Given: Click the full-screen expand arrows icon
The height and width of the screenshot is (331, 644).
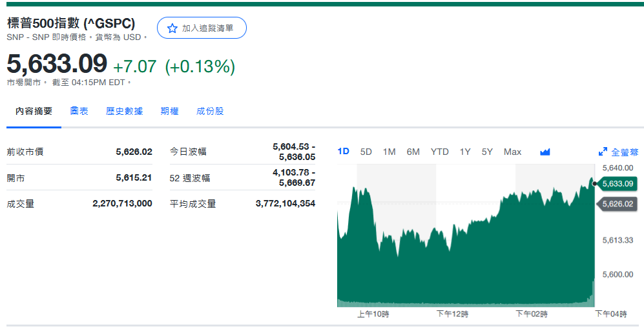Looking at the screenshot, I should click(x=603, y=152).
